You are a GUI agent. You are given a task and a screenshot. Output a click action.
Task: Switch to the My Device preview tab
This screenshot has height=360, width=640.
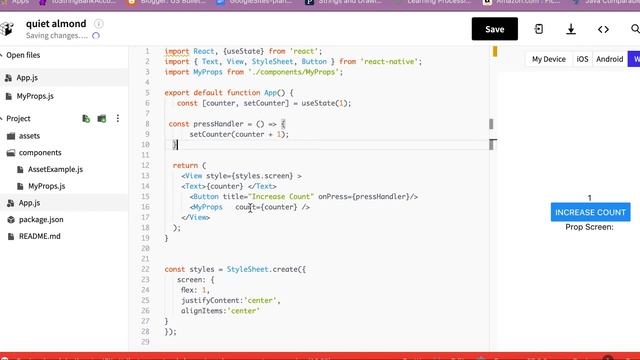click(549, 59)
